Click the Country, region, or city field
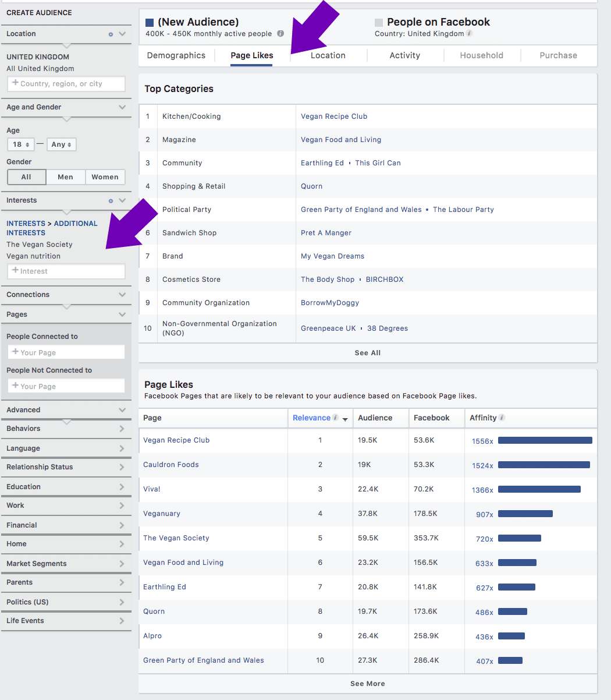This screenshot has width=611, height=700. [66, 84]
